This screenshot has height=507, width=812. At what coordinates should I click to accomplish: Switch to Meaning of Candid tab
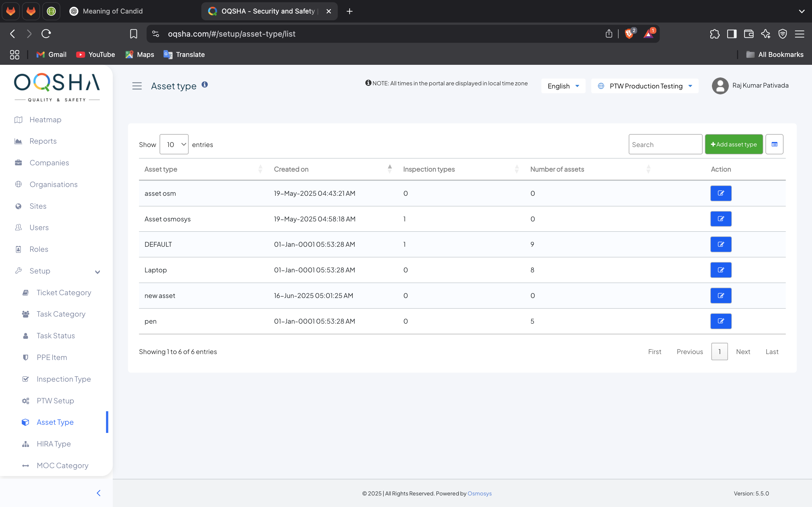coord(113,11)
